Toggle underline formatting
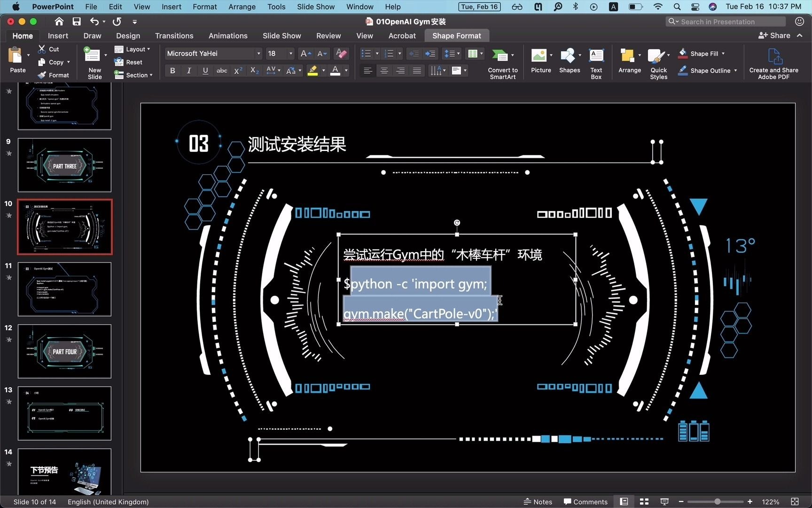The image size is (812, 508). (205, 71)
